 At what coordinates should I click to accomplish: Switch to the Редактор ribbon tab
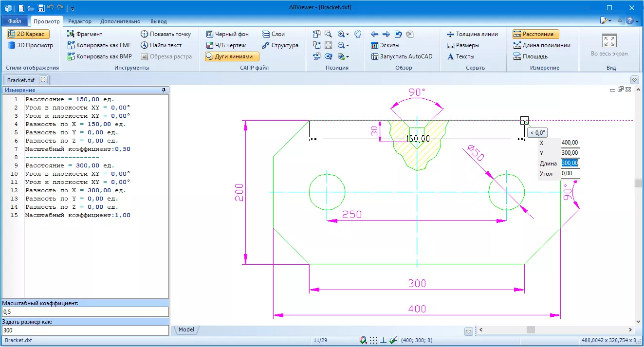[x=80, y=21]
